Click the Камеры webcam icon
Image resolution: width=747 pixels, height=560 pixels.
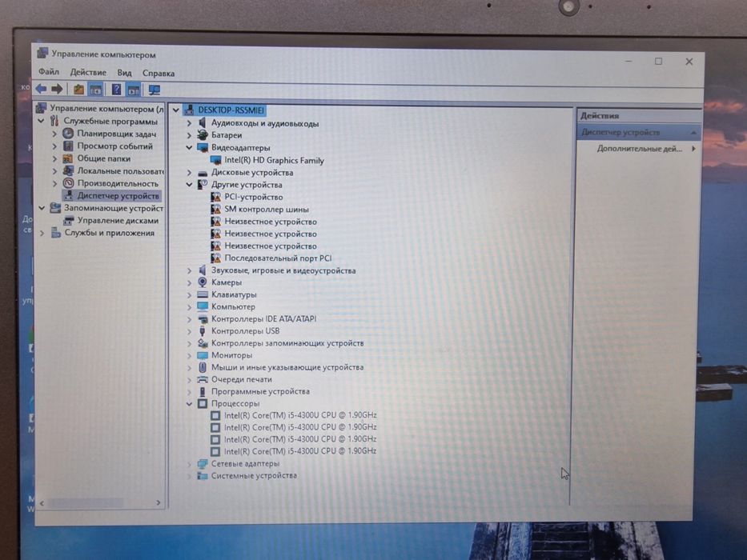pyautogui.click(x=203, y=282)
